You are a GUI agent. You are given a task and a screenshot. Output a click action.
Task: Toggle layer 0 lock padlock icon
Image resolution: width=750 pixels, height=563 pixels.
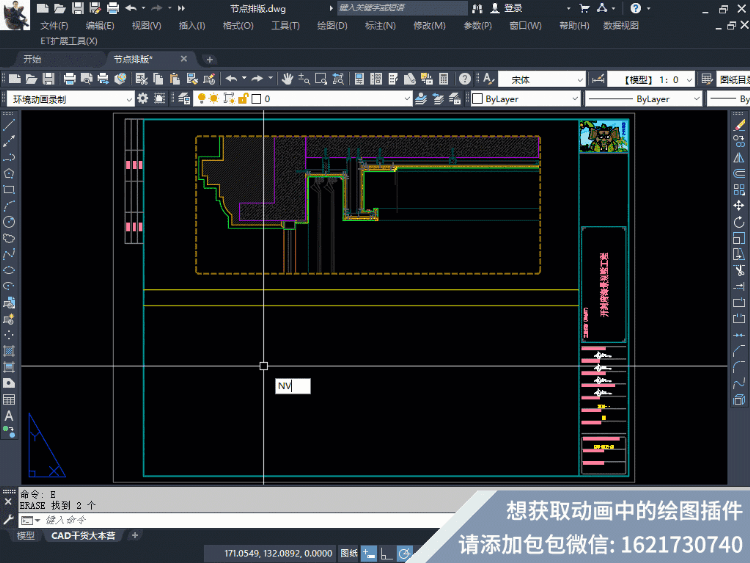coord(243,99)
